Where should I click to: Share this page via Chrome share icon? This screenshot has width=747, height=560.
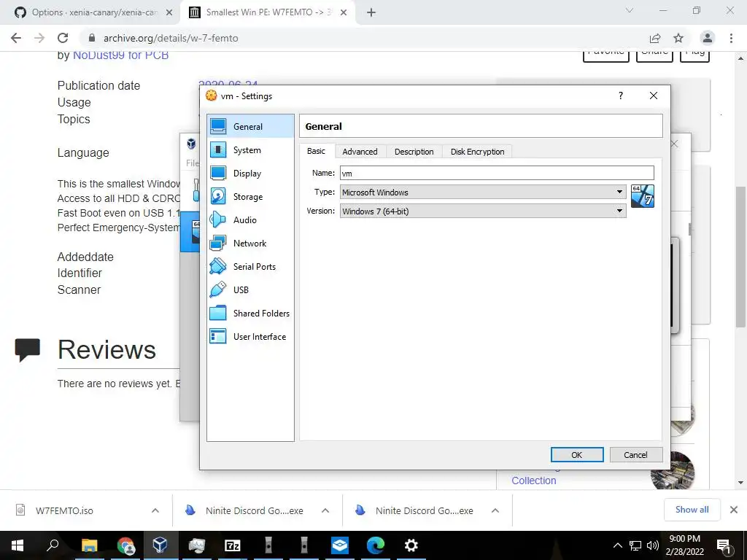point(655,38)
